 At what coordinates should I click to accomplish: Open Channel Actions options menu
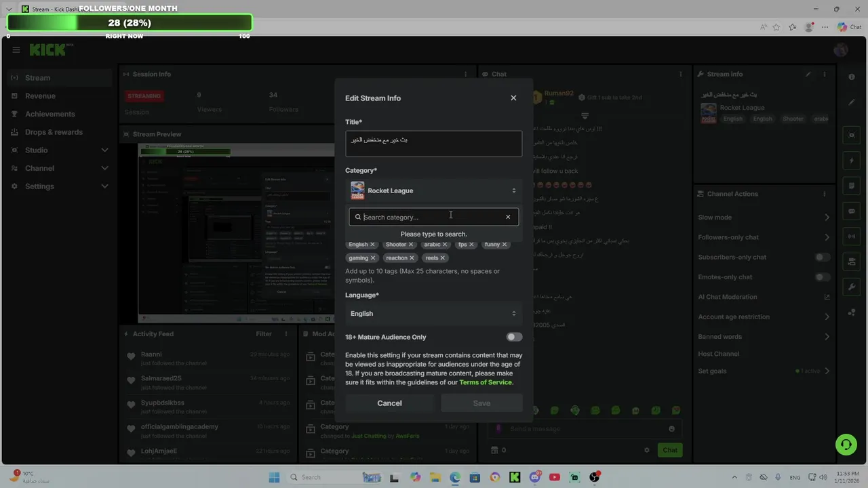tap(825, 194)
